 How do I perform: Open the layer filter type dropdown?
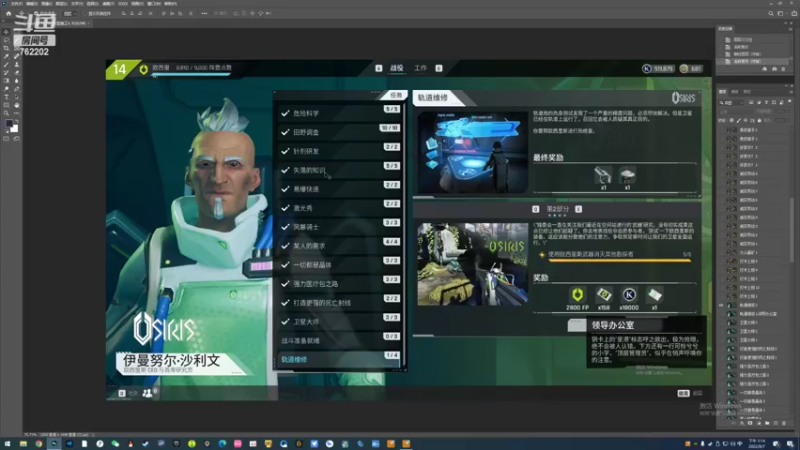[x=733, y=103]
